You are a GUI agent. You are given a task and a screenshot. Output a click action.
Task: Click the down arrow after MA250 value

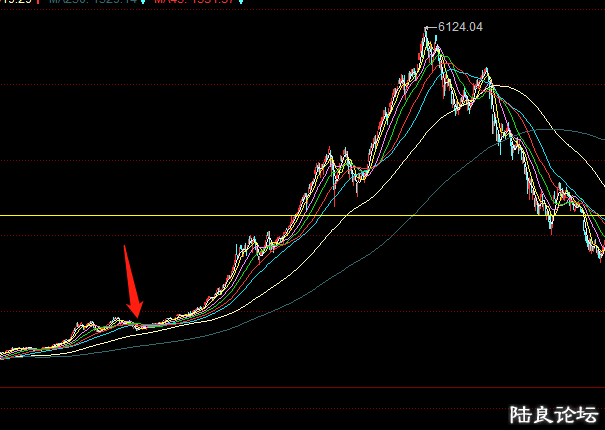pyautogui.click(x=143, y=2)
